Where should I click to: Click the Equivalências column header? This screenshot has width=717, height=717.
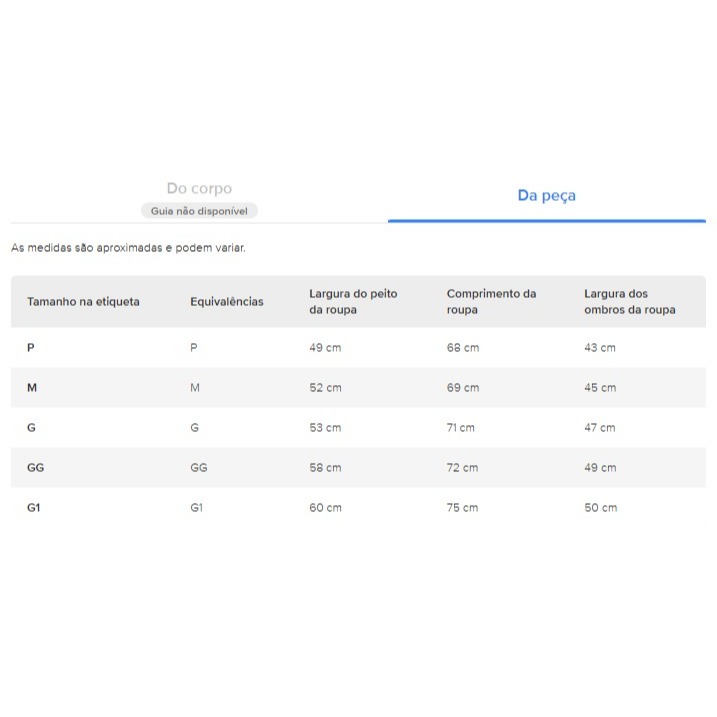point(227,302)
